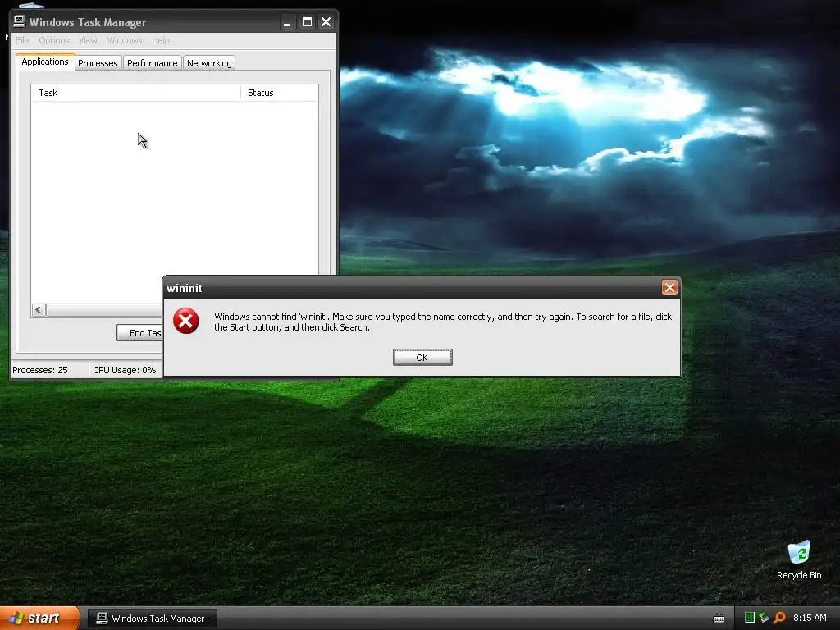
Task: Click the network connection tray icon
Action: point(764,618)
